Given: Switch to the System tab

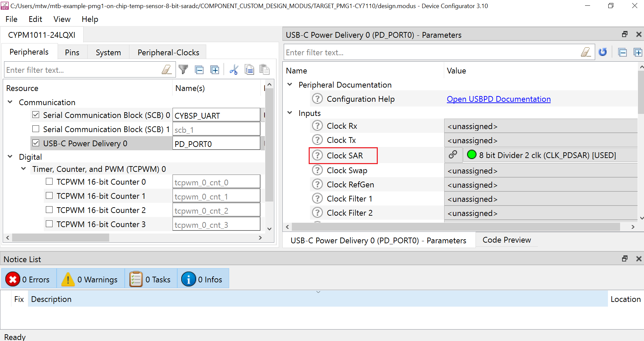Looking at the screenshot, I should (108, 52).
